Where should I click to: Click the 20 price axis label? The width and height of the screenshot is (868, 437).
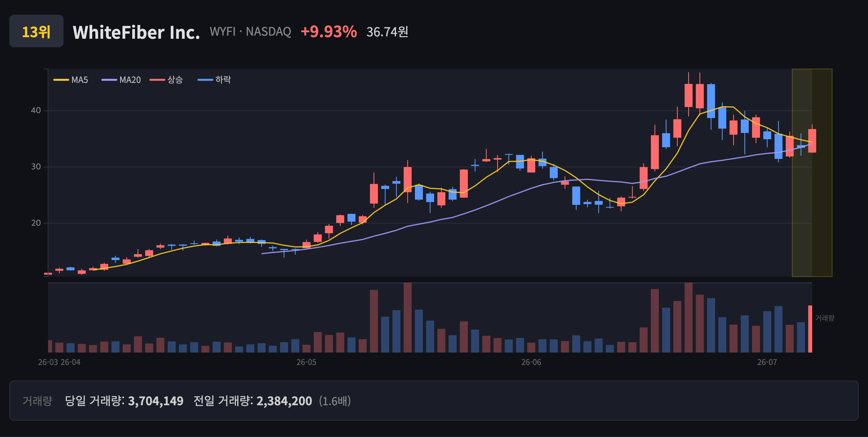(x=36, y=223)
